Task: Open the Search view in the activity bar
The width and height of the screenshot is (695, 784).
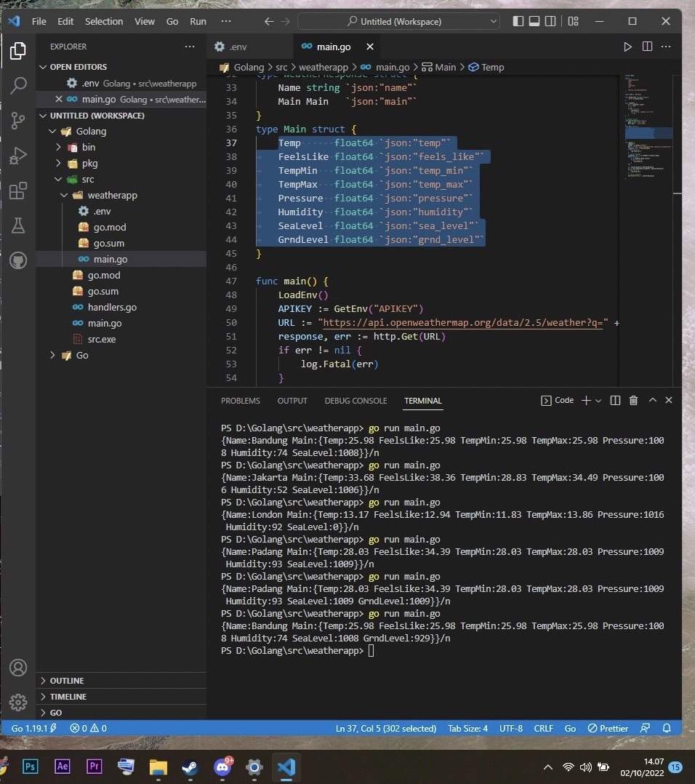Action: click(18, 85)
